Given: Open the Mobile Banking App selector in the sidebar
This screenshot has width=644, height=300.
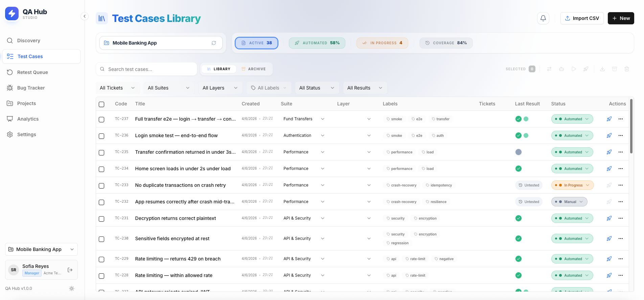Looking at the screenshot, I should point(41,249).
